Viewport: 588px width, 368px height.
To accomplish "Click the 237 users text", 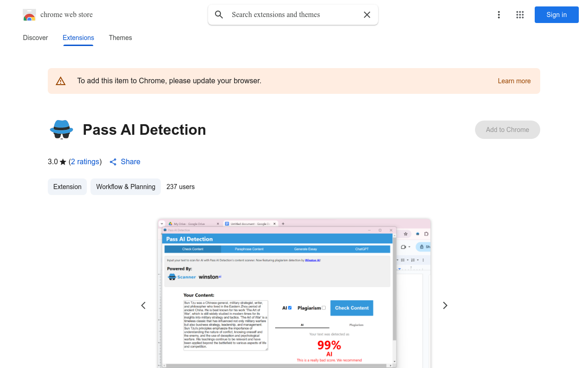I will (x=181, y=187).
